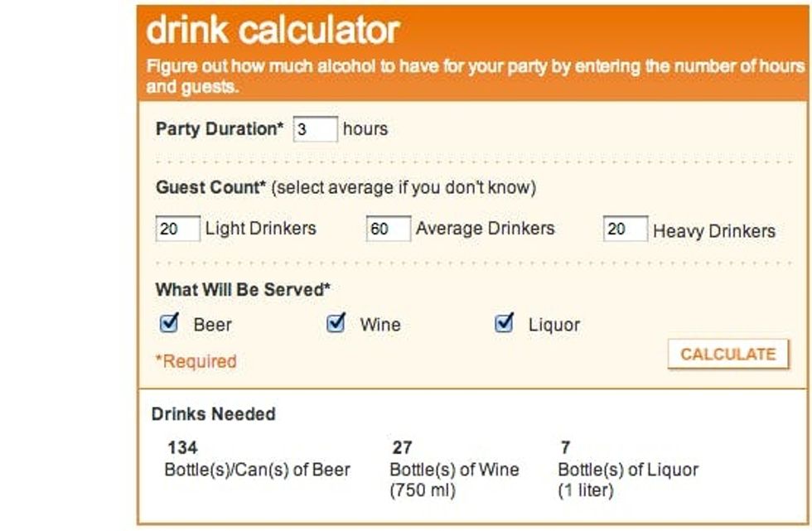Uncheck the Wine checkbox
The height and width of the screenshot is (531, 812).
[336, 323]
